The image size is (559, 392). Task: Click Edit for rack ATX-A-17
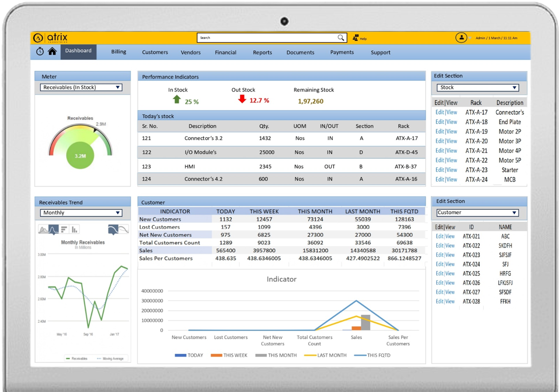pyautogui.click(x=440, y=112)
